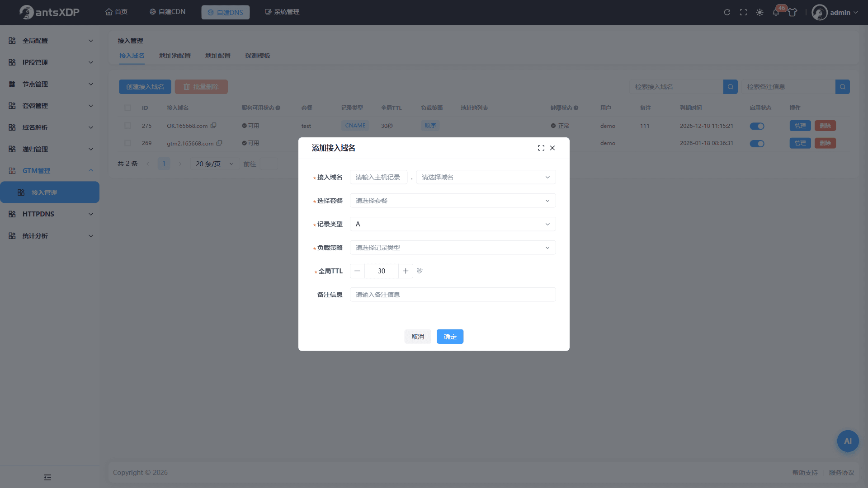Click the refresh icon in top bar

point(727,12)
